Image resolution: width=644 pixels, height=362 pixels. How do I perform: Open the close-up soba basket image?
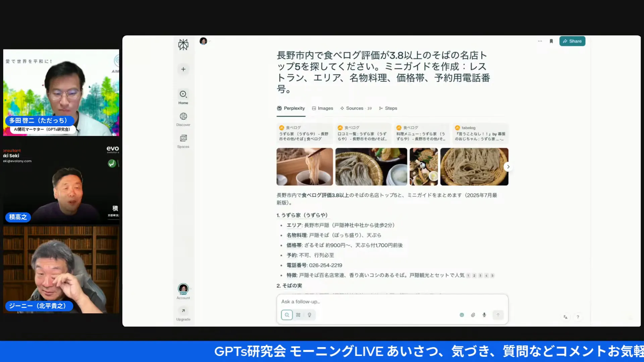pyautogui.click(x=474, y=167)
